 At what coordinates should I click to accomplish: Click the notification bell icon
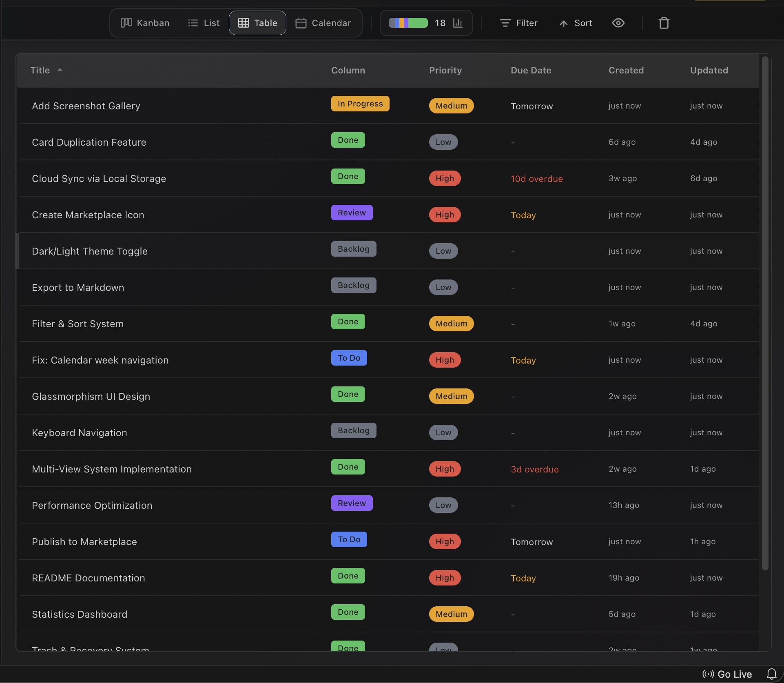pos(771,674)
